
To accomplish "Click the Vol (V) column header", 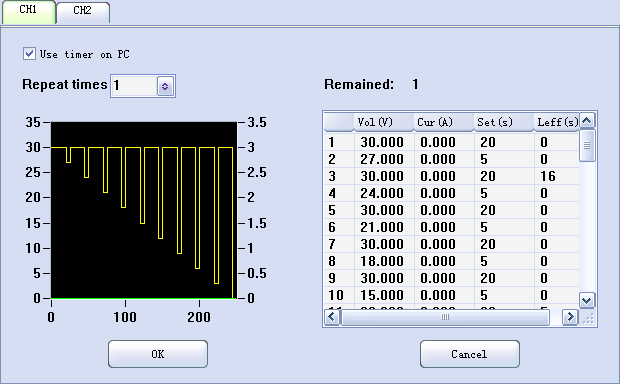I will pyautogui.click(x=384, y=122).
